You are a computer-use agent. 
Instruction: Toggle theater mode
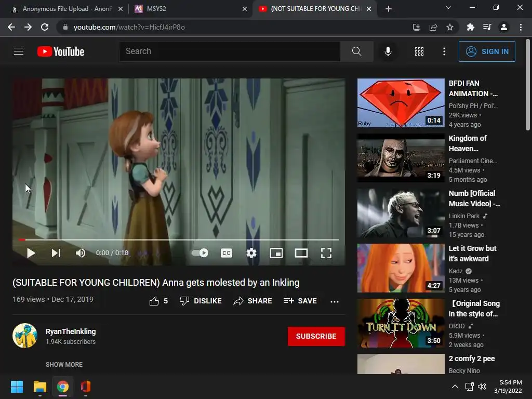(x=301, y=253)
